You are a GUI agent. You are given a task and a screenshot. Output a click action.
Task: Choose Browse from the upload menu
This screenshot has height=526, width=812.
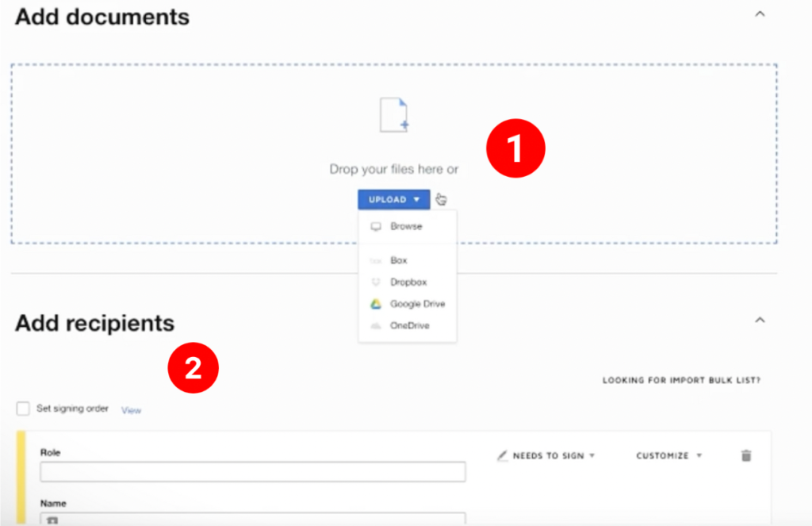click(x=407, y=226)
